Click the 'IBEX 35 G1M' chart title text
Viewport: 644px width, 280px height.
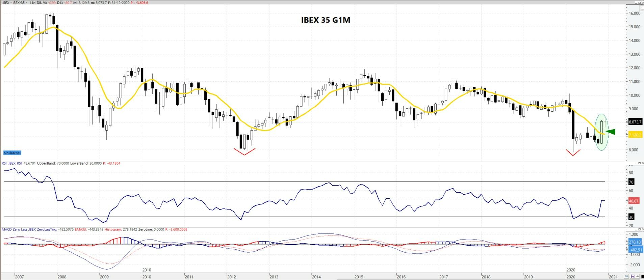(x=326, y=20)
